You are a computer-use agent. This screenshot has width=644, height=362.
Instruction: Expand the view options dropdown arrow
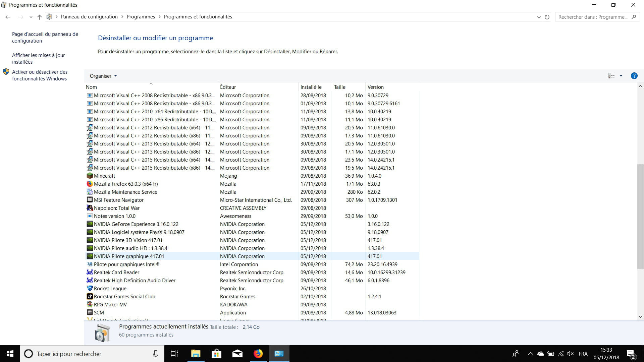pyautogui.click(x=621, y=76)
